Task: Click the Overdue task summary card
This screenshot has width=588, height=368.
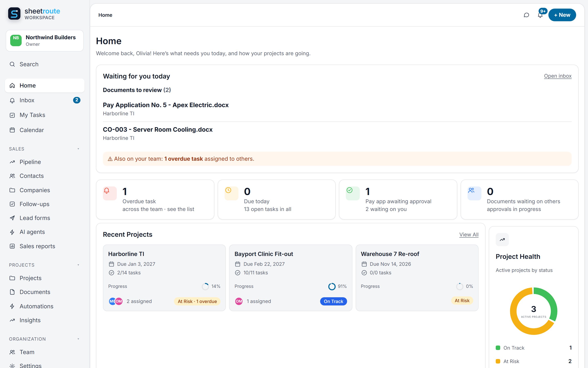Action: tap(155, 200)
